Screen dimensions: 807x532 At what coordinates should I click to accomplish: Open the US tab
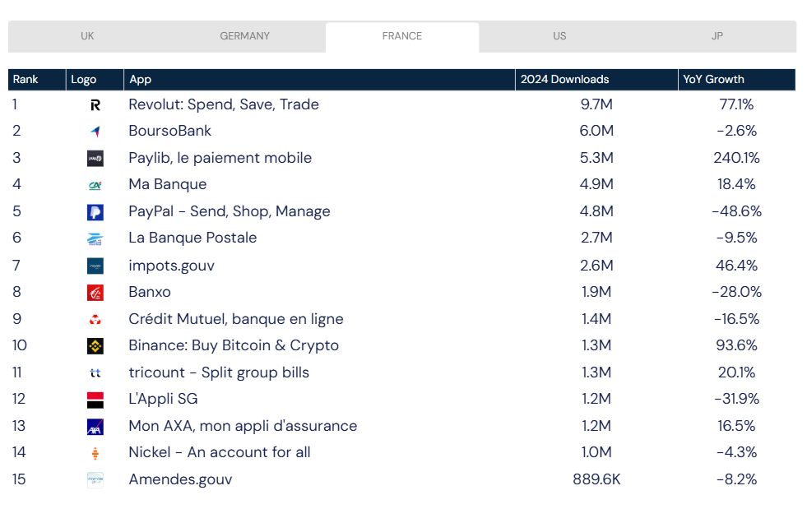point(559,36)
